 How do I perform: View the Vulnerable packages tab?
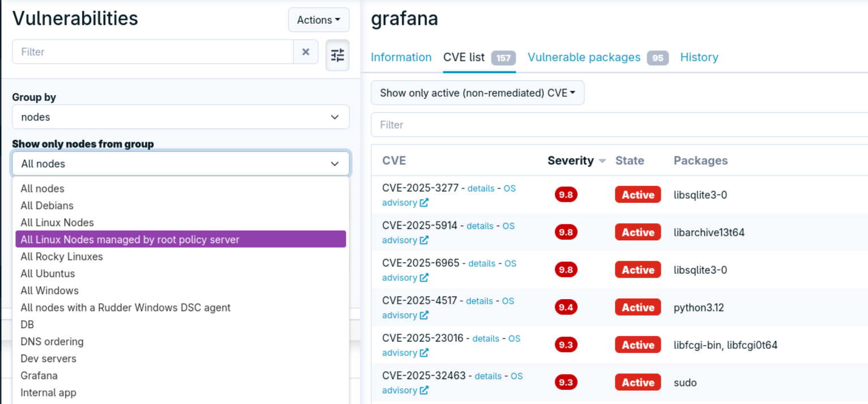pyautogui.click(x=583, y=57)
